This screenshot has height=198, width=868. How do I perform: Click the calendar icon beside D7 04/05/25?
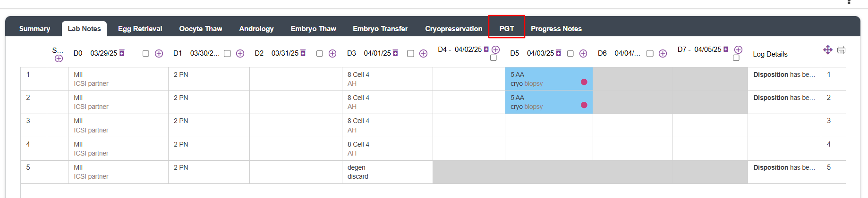[x=726, y=49]
